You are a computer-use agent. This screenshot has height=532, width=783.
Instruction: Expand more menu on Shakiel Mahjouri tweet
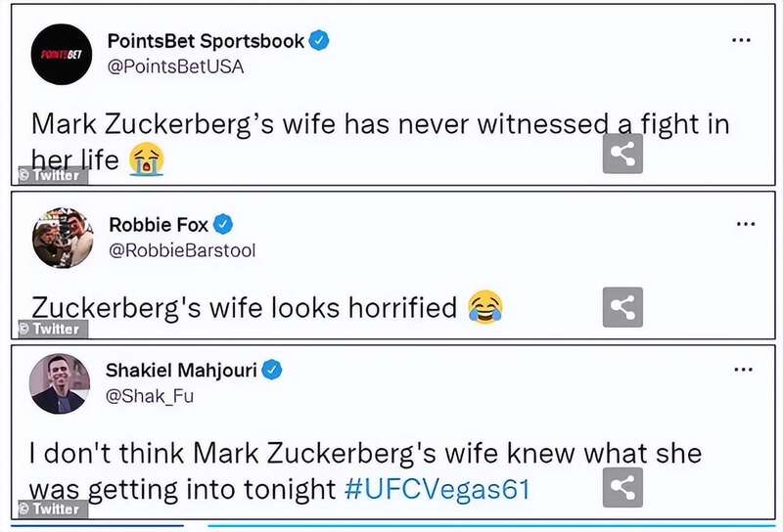tap(744, 370)
